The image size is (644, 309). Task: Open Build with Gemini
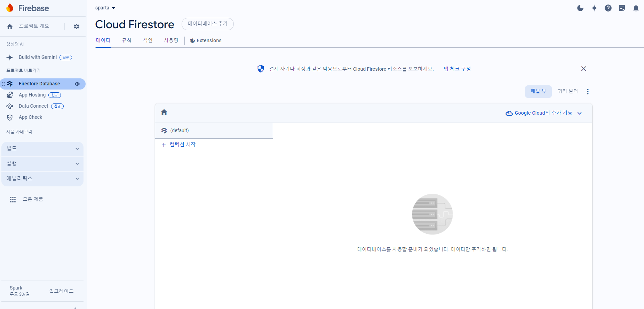pyautogui.click(x=38, y=57)
